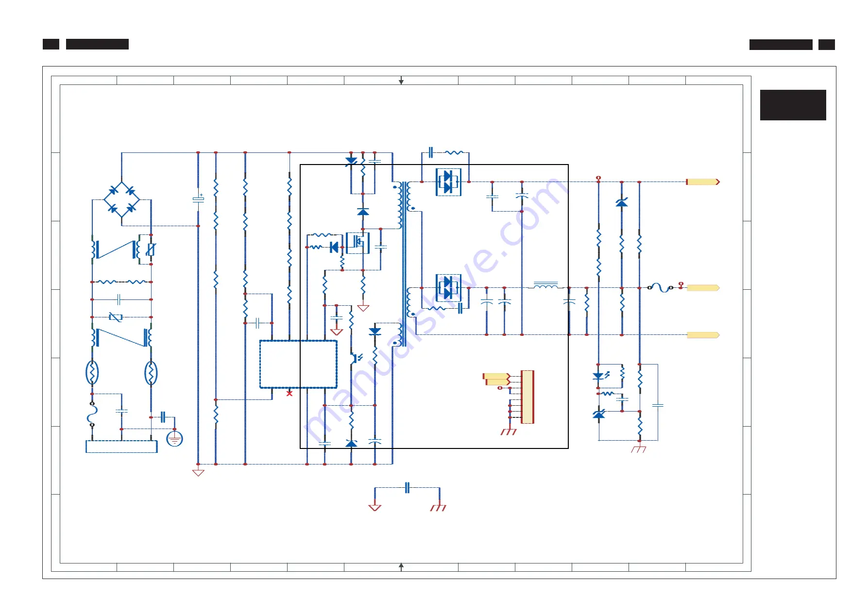Click the TVS diode at the top clamp network
The width and height of the screenshot is (868, 613).
[x=351, y=161]
